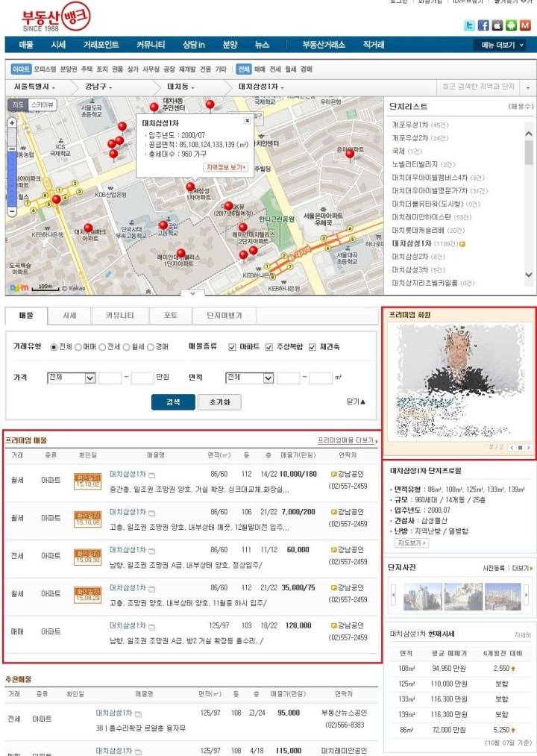Viewport: 537px width, 756px height.
Task: Click the 지도보기 button in 단지프로필
Action: (411, 543)
